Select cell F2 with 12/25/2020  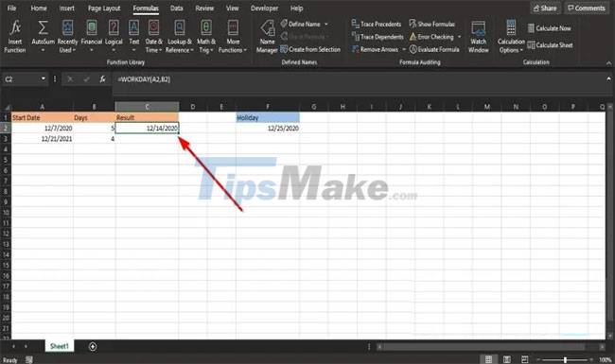[268, 129]
